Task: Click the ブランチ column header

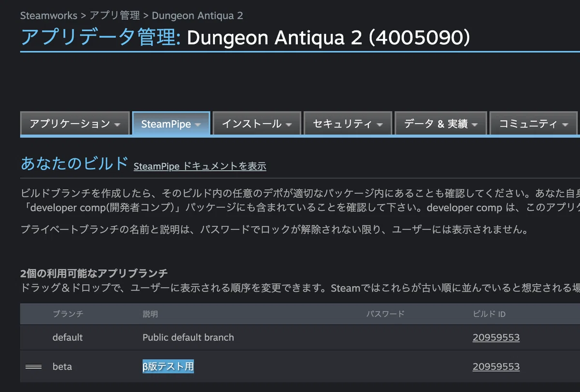Action: [x=68, y=314]
